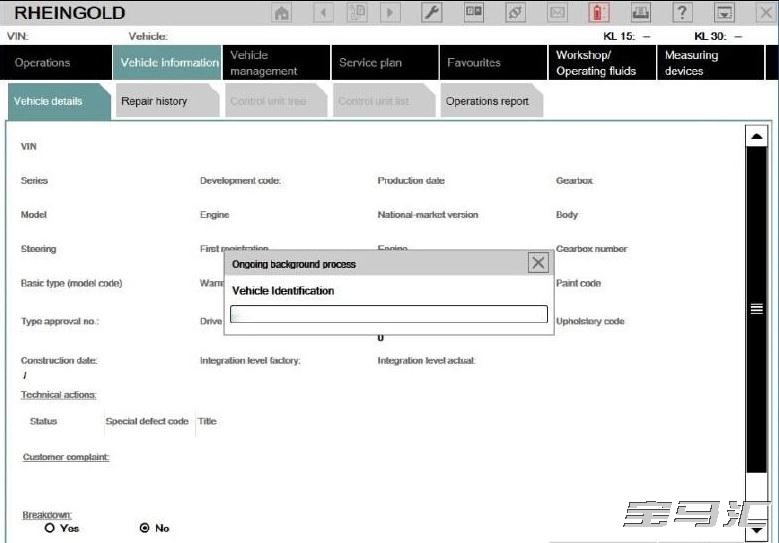Select No for Breakdown
This screenshot has width=779, height=543.
(x=145, y=528)
